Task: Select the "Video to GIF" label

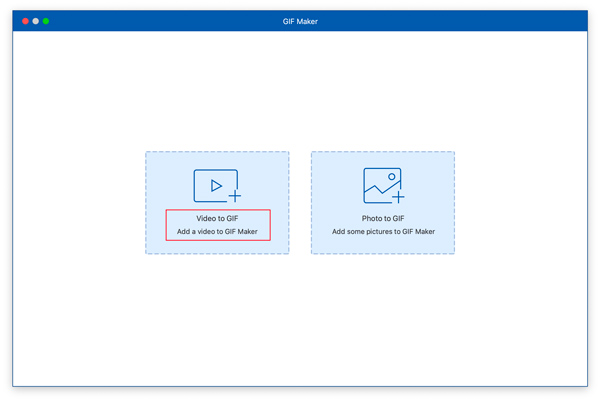Action: click(216, 218)
